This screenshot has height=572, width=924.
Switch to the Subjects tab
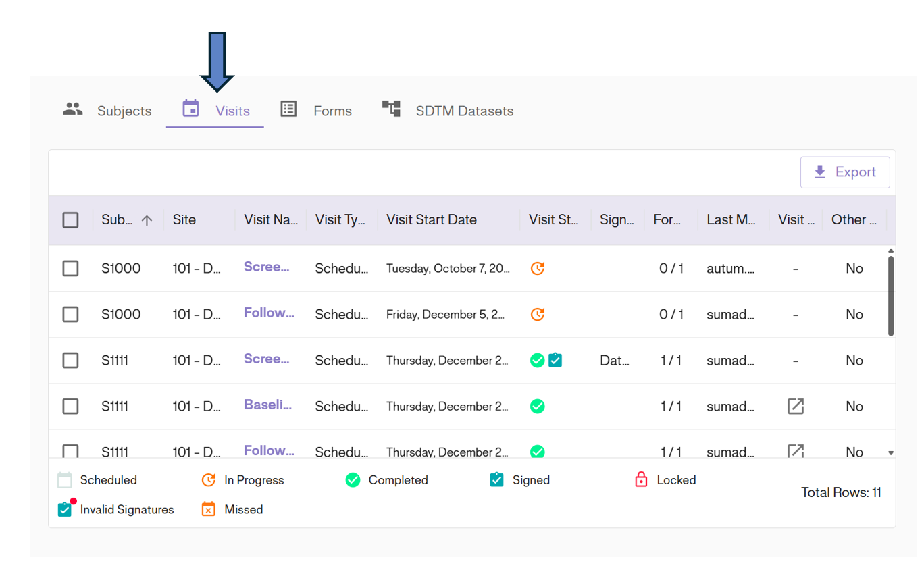tap(108, 111)
